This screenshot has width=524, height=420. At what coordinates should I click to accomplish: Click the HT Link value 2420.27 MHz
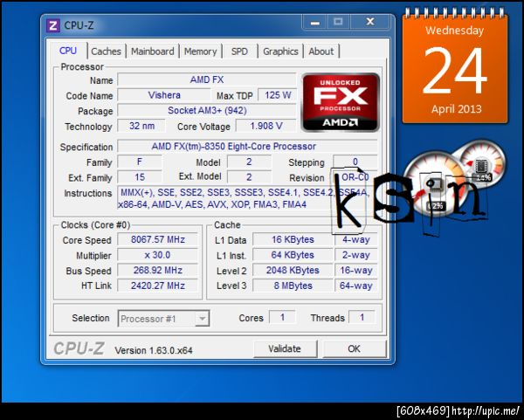(158, 286)
